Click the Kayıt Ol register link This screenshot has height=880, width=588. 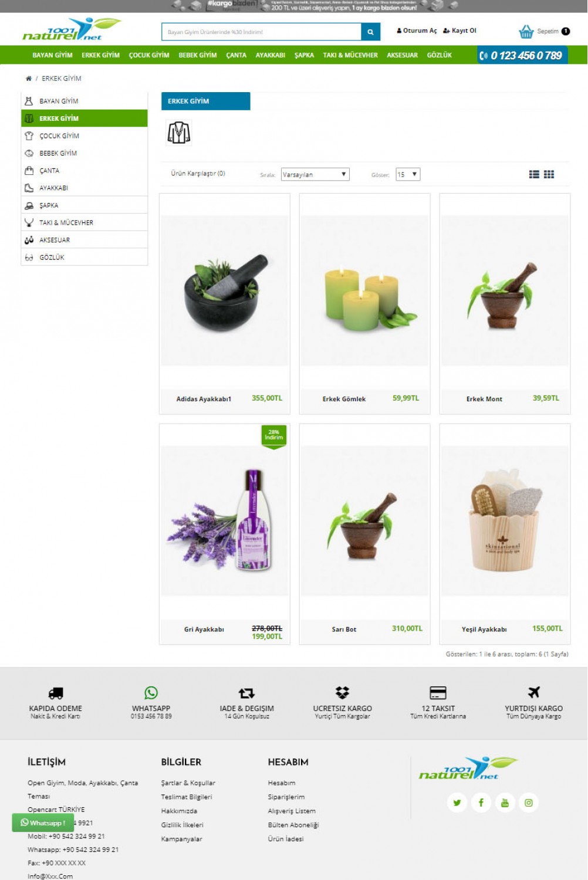tap(459, 31)
